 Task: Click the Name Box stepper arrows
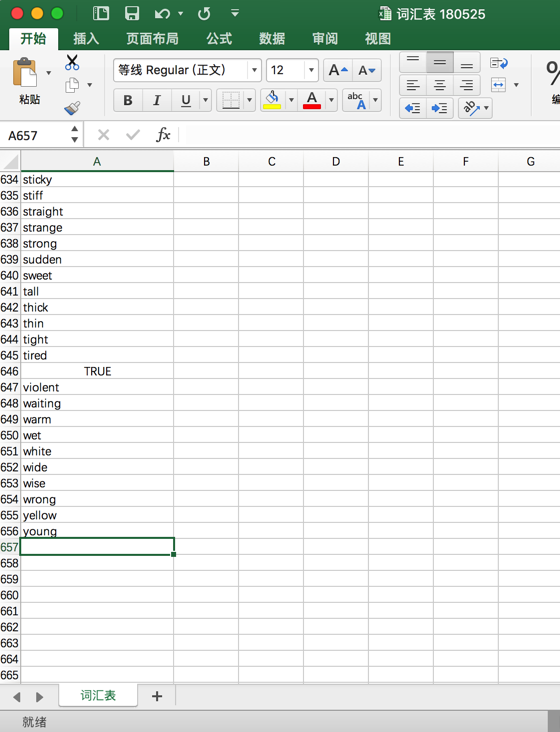click(75, 134)
